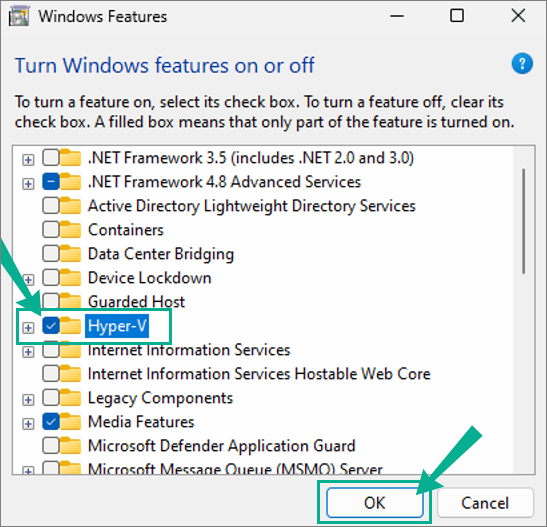Toggle the .NET Framework 4.8 Advanced Services checkbox
Screen dimensions: 547x527
click(x=51, y=182)
